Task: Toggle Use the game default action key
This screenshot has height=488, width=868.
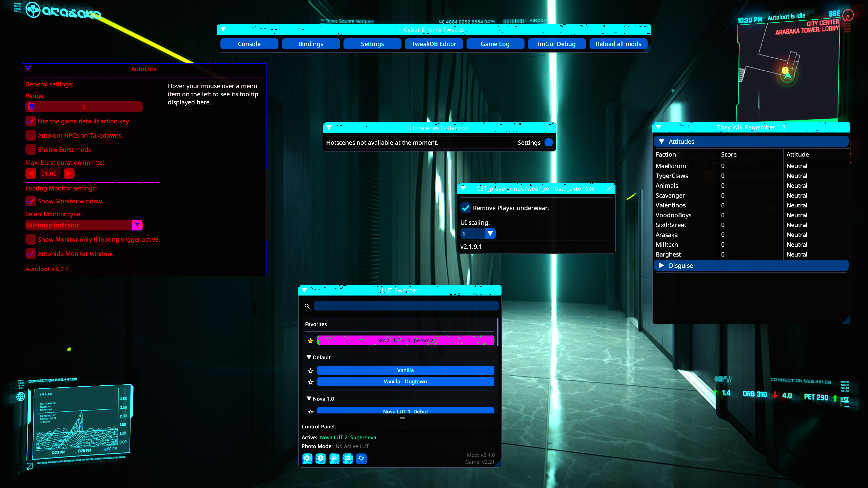Action: (31, 121)
